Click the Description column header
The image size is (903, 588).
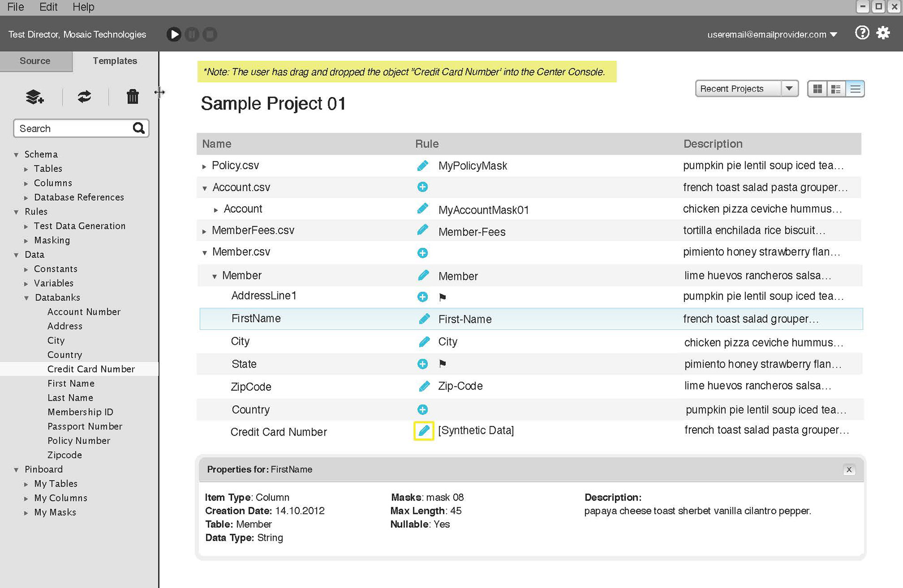pos(713,144)
